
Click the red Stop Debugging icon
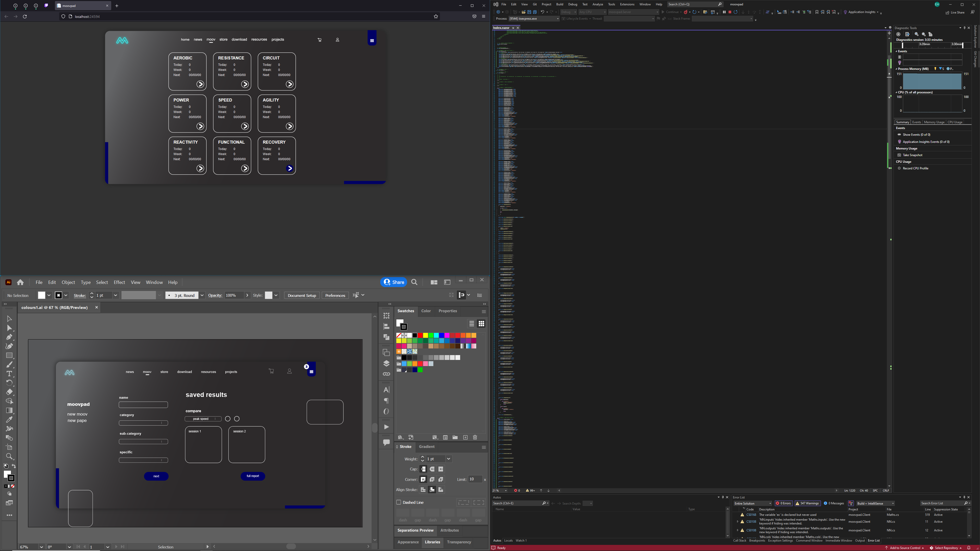(730, 12)
